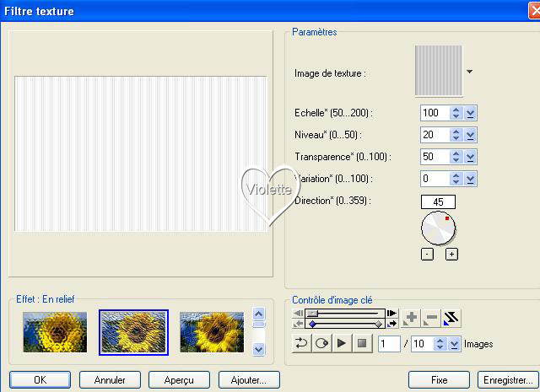Click the OK button
The image size is (540, 392).
[40, 380]
